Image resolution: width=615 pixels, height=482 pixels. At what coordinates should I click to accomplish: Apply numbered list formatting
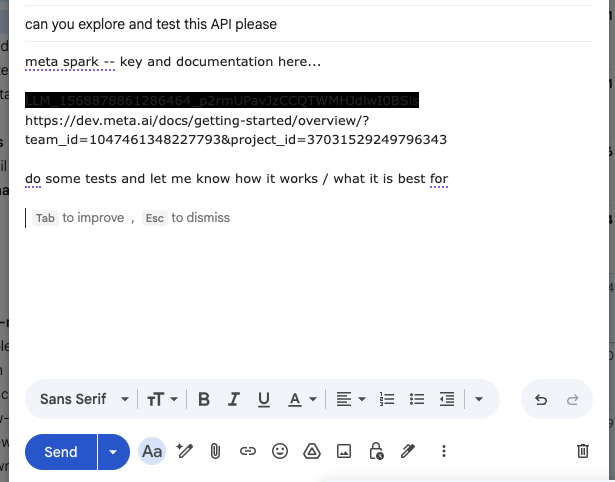(x=387, y=399)
